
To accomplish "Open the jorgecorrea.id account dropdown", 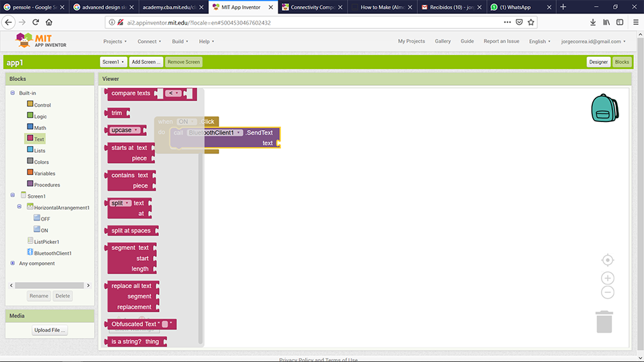I will click(x=594, y=42).
